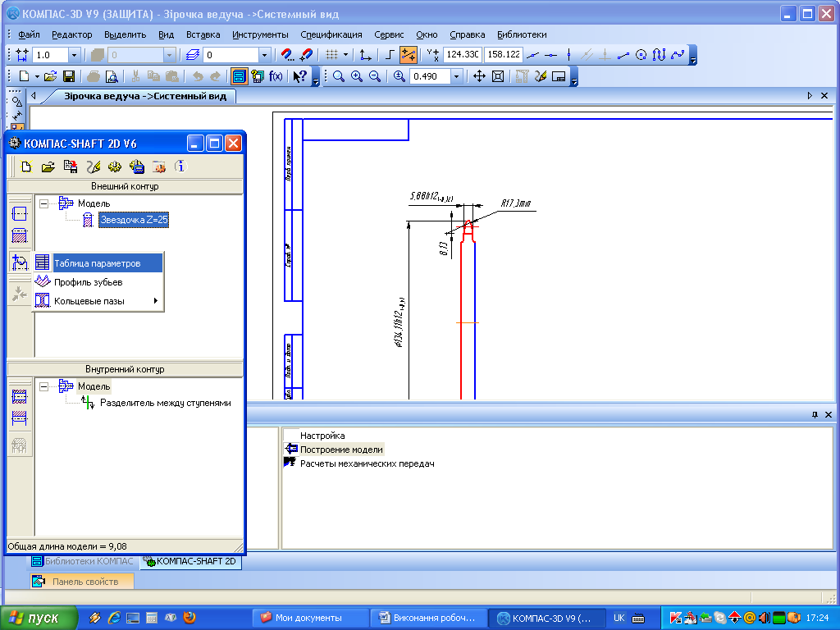Click the top inner contour step icon
Image resolution: width=840 pixels, height=630 pixels.
point(20,397)
